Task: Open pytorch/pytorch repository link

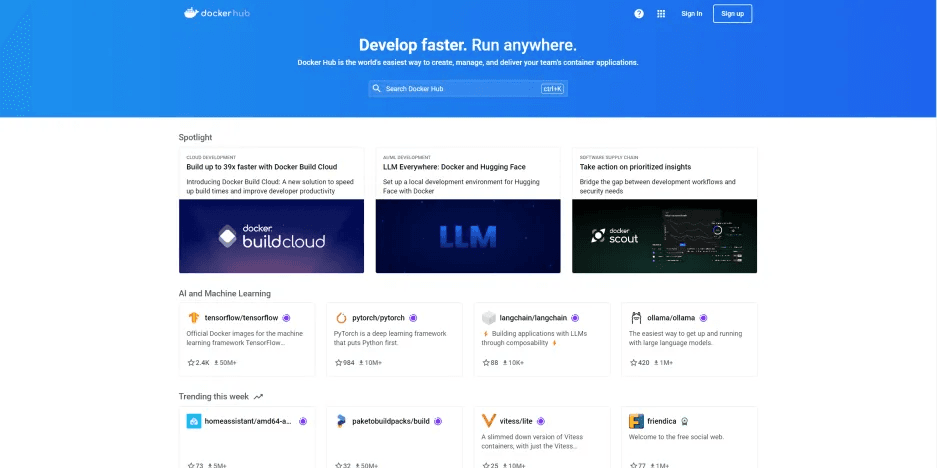Action: 378,318
